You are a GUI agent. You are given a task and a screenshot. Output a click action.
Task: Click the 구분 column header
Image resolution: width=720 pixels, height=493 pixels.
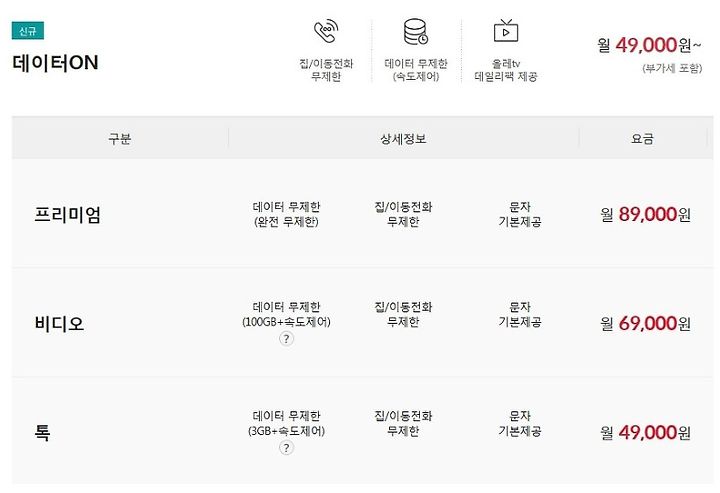pyautogui.click(x=119, y=139)
